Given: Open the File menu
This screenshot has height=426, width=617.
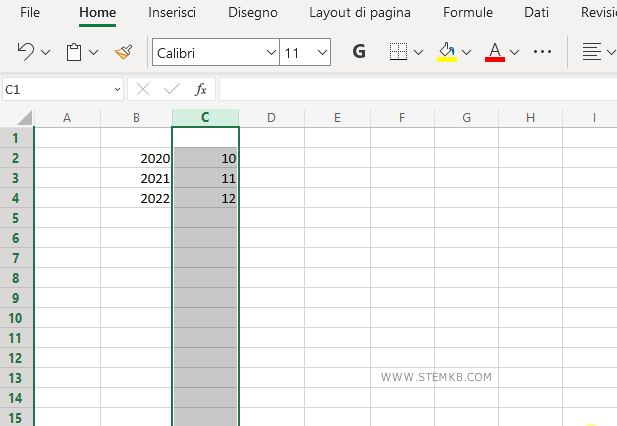Looking at the screenshot, I should tap(30, 13).
